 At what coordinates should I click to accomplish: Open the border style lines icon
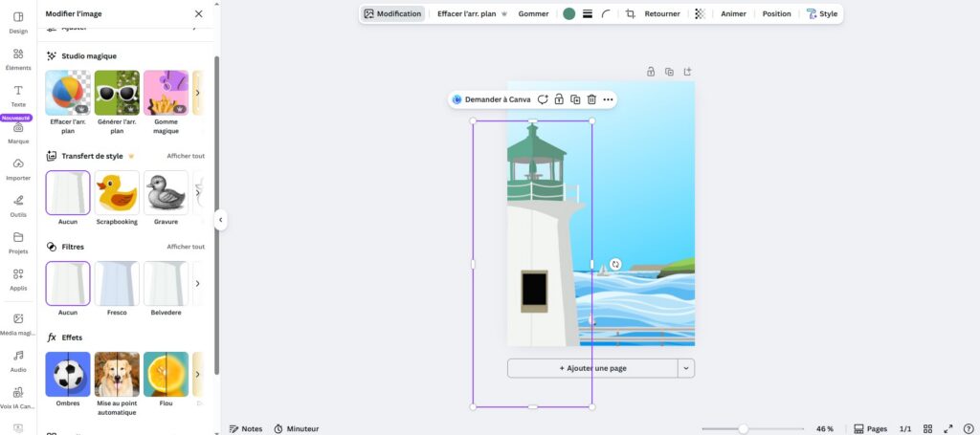point(588,14)
